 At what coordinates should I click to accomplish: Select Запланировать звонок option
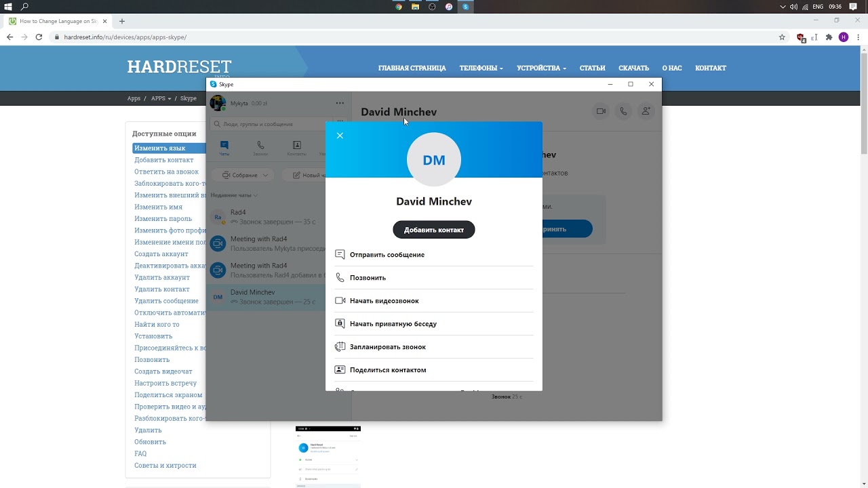click(434, 347)
